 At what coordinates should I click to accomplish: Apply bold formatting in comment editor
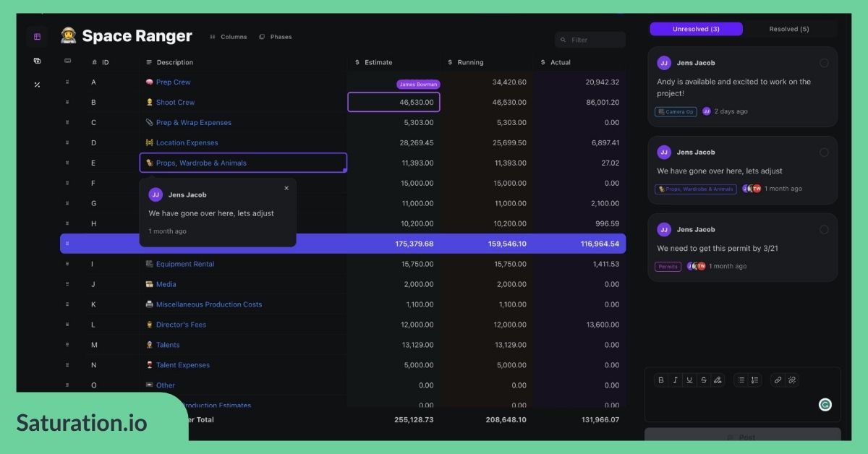(661, 380)
